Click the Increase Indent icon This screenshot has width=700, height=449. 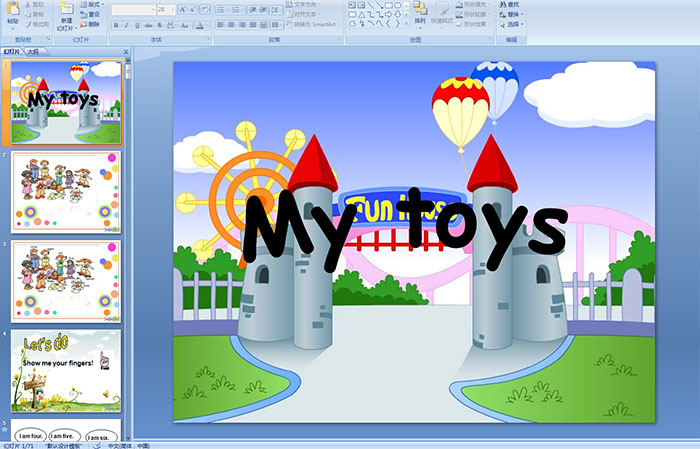click(x=263, y=10)
